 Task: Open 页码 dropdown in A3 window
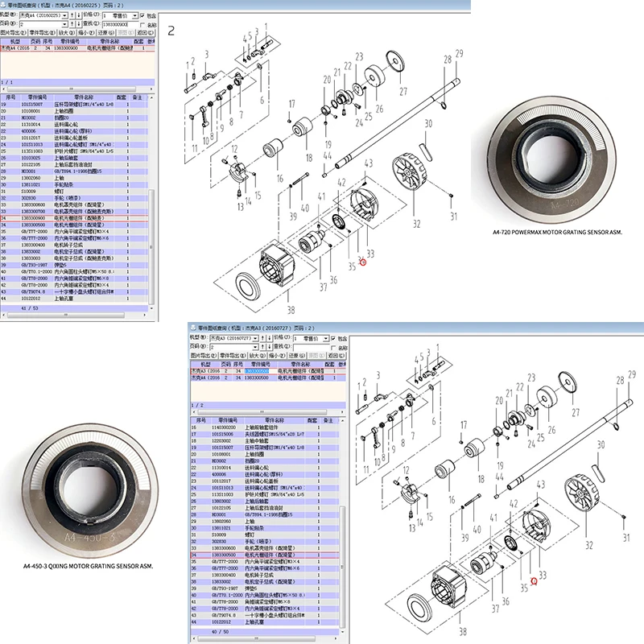[255, 348]
